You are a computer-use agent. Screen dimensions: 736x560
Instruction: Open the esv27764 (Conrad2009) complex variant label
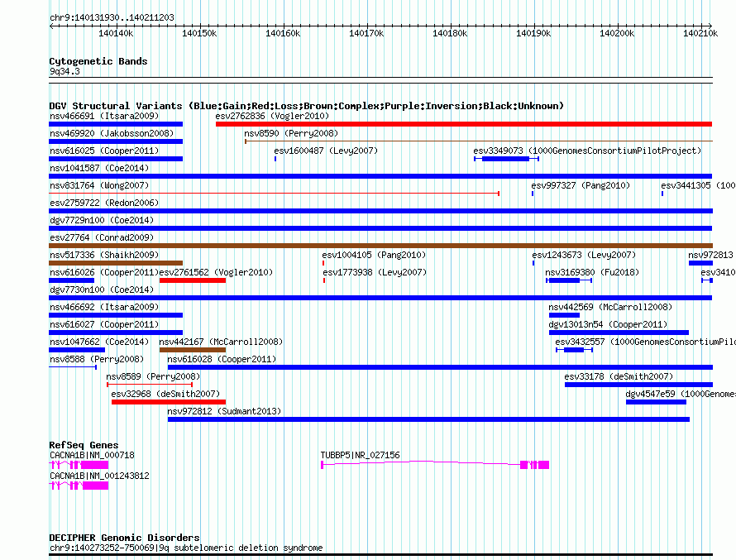(102, 237)
